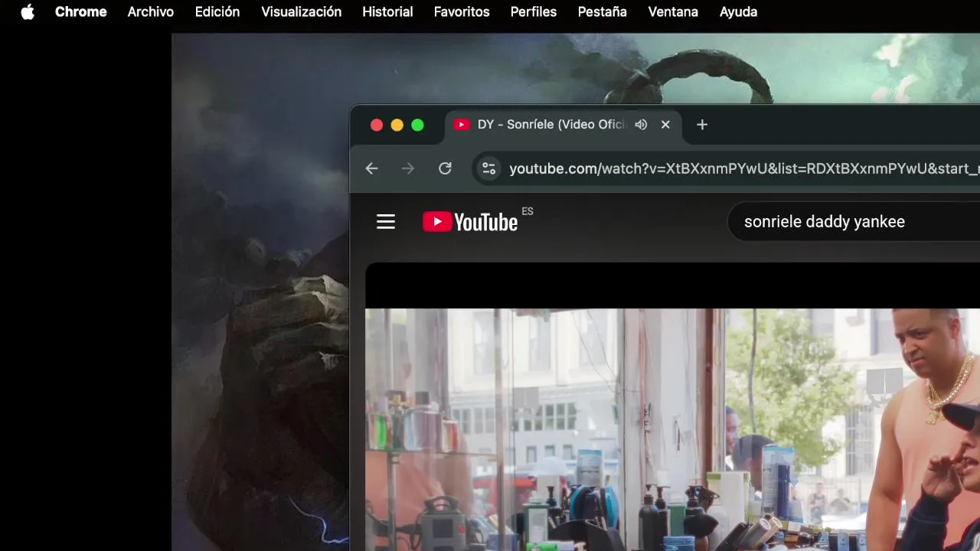Go forward to the next page
Image resolution: width=980 pixels, height=551 pixels.
408,168
